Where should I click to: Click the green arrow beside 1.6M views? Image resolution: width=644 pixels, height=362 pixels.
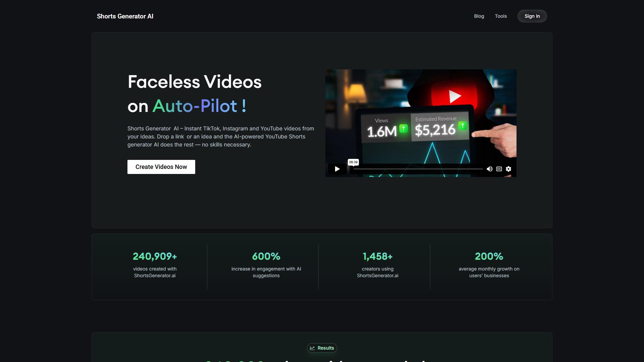(x=404, y=128)
